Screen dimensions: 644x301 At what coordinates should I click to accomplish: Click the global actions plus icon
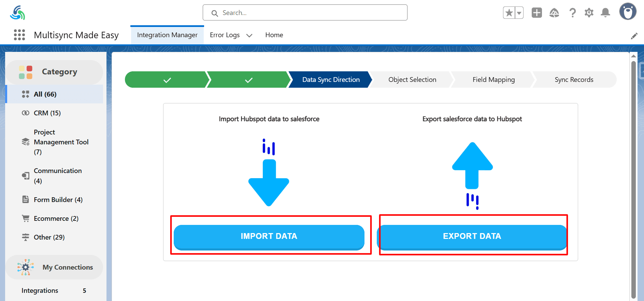tap(536, 13)
